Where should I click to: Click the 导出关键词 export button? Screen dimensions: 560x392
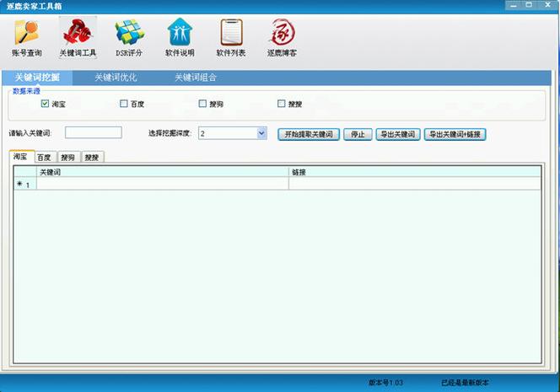click(x=398, y=134)
